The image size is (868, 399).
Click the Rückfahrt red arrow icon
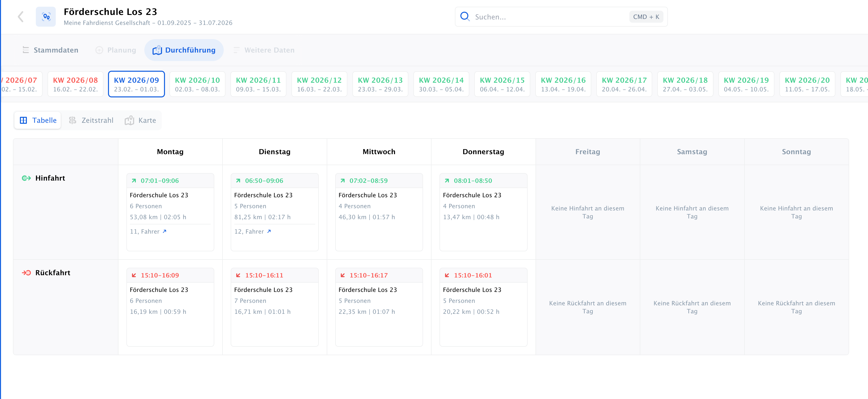click(x=26, y=272)
